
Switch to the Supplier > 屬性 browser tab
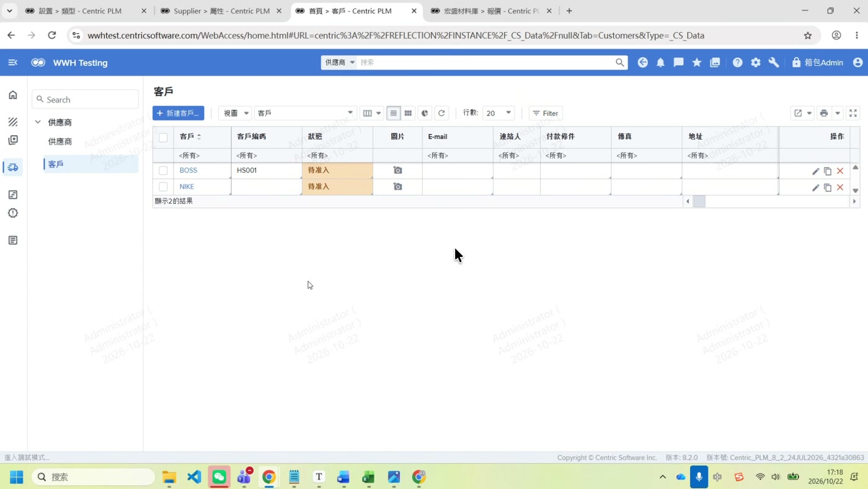[221, 11]
